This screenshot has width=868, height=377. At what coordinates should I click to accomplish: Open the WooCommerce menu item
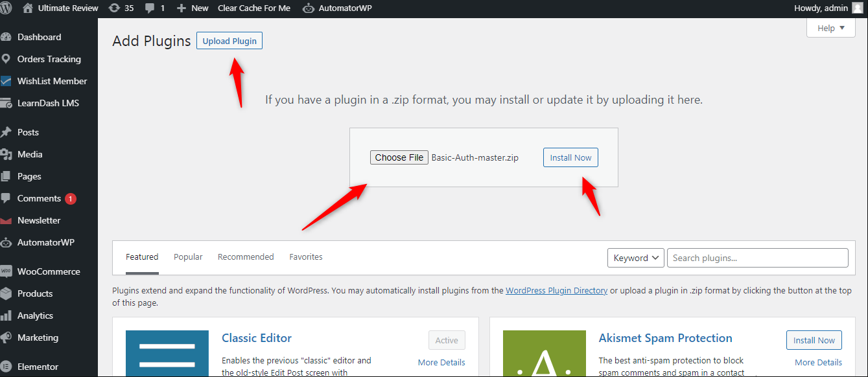pos(49,271)
